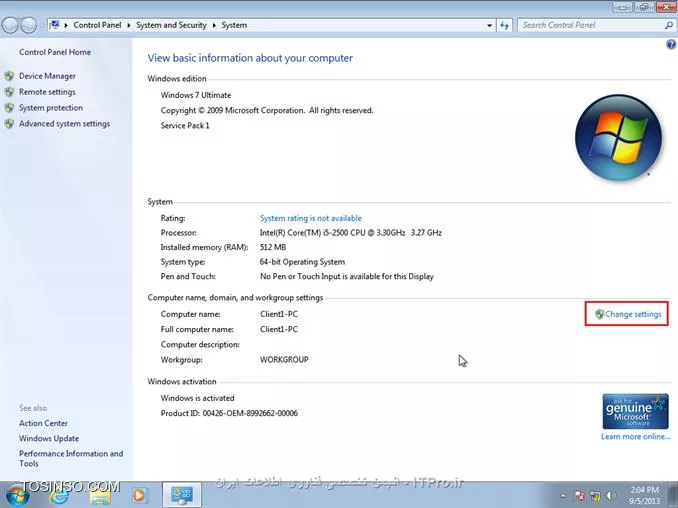Click the shield icon beside System protection
The image size is (678, 508).
pos(9,108)
